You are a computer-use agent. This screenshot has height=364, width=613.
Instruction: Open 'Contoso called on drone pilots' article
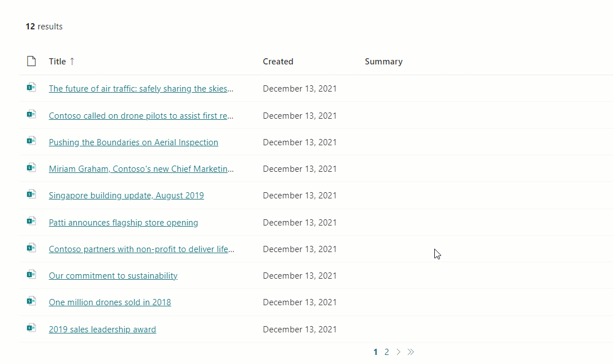point(141,116)
